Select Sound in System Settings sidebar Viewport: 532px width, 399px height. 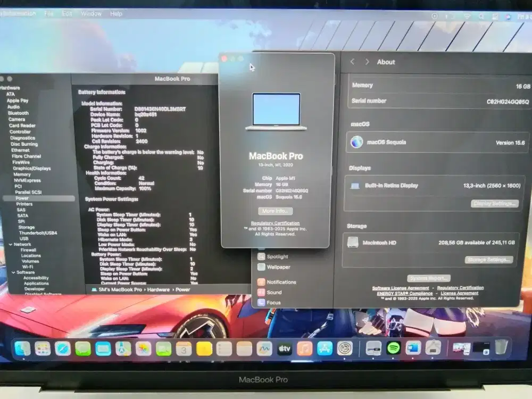pos(274,292)
